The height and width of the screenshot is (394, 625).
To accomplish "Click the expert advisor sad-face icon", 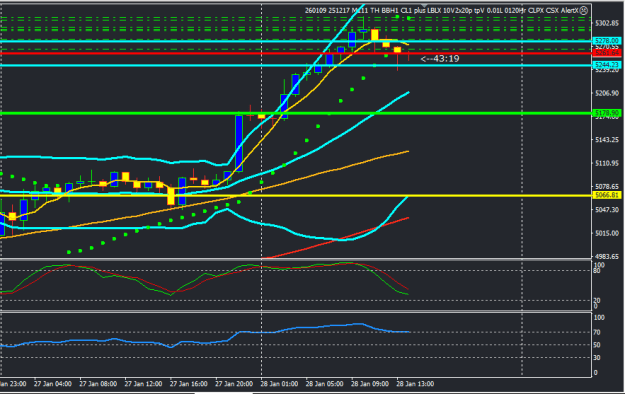I will [584, 11].
